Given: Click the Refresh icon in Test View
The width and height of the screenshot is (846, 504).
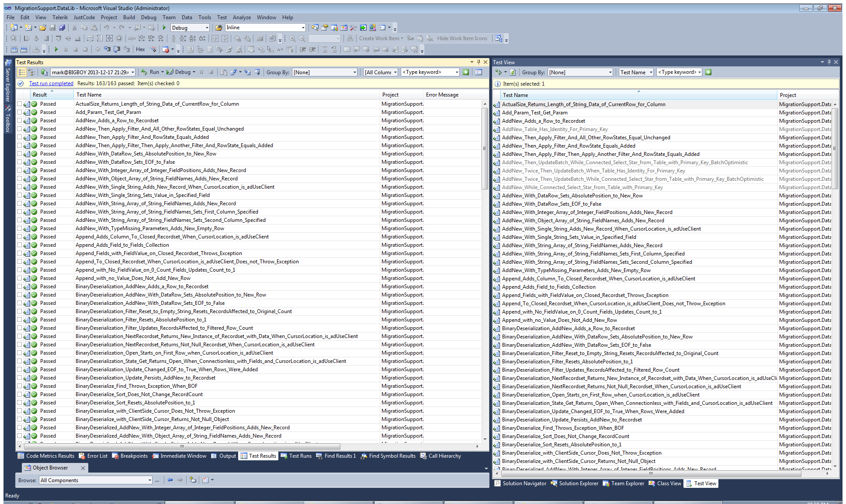Looking at the screenshot, I should (513, 72).
